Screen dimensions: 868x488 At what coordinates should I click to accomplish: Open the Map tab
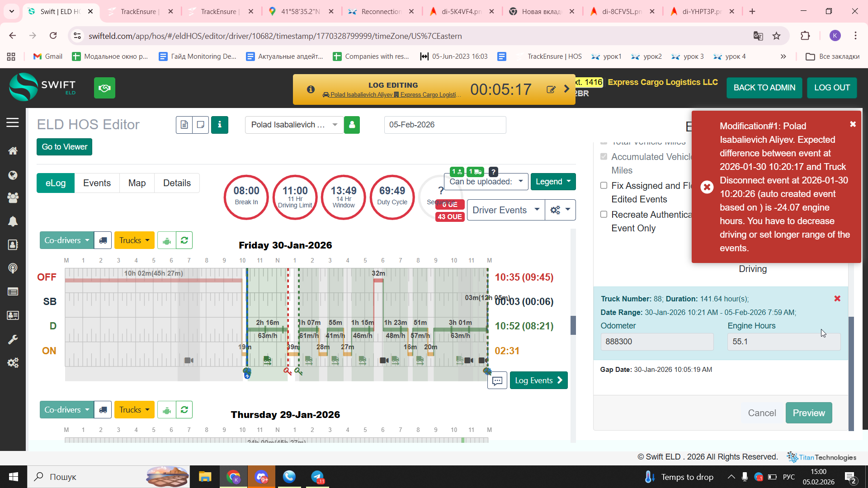click(137, 183)
